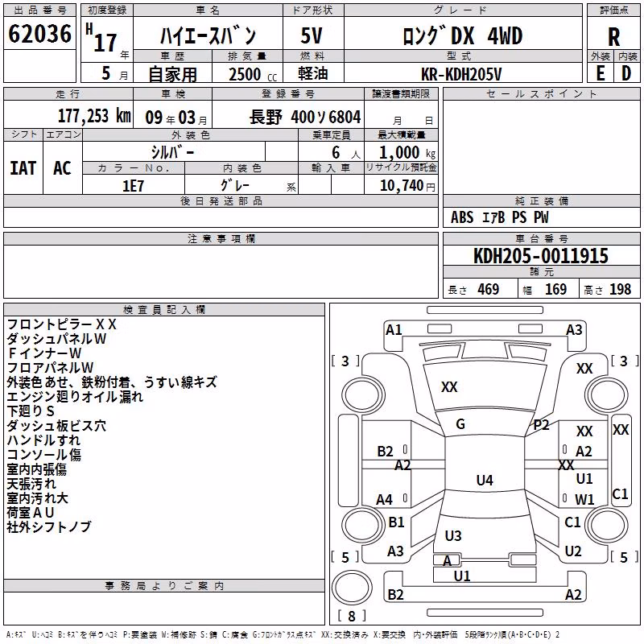Select the 後日発送部品 header
Screen dimensions: 644x644
click(x=221, y=200)
